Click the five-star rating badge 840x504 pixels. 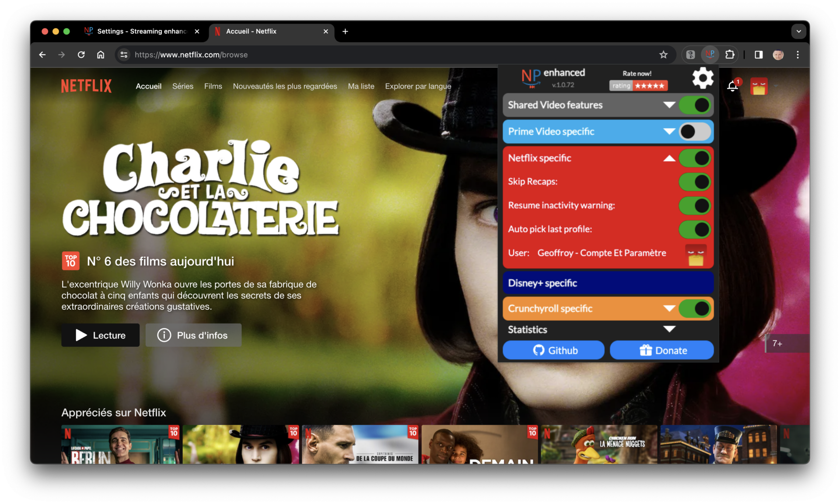pyautogui.click(x=638, y=86)
